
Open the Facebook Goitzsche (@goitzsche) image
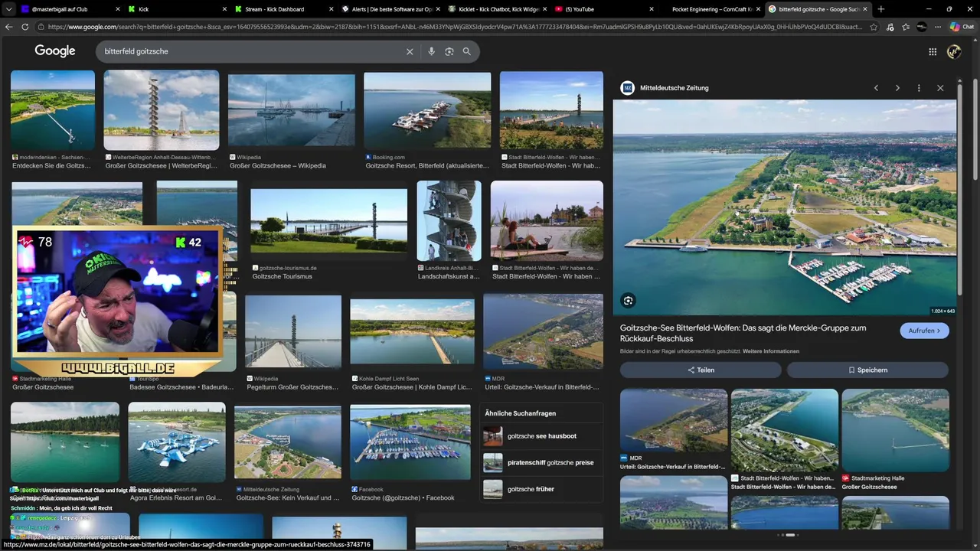(410, 442)
